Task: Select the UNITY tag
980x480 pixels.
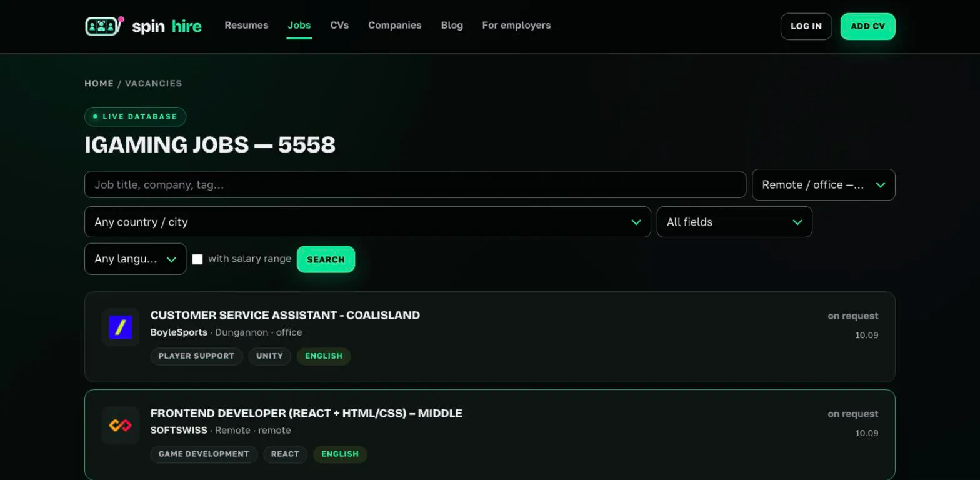Action: pyautogui.click(x=270, y=356)
